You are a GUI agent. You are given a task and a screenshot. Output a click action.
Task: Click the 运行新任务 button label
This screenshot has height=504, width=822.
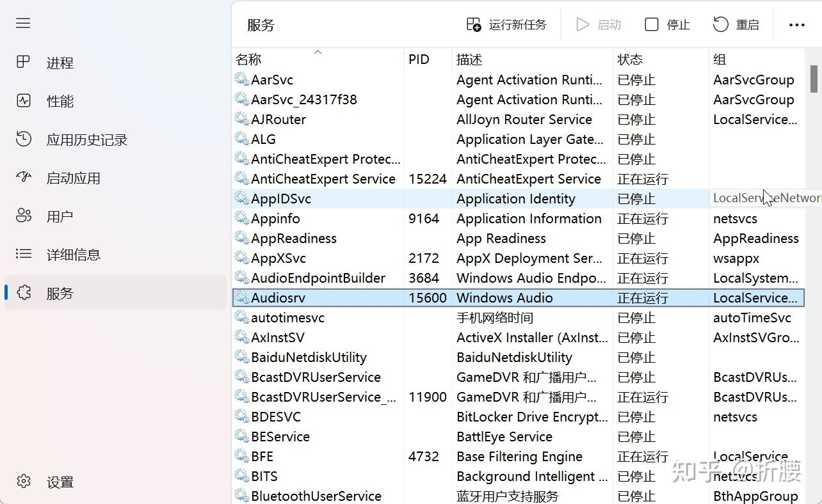pos(518,25)
